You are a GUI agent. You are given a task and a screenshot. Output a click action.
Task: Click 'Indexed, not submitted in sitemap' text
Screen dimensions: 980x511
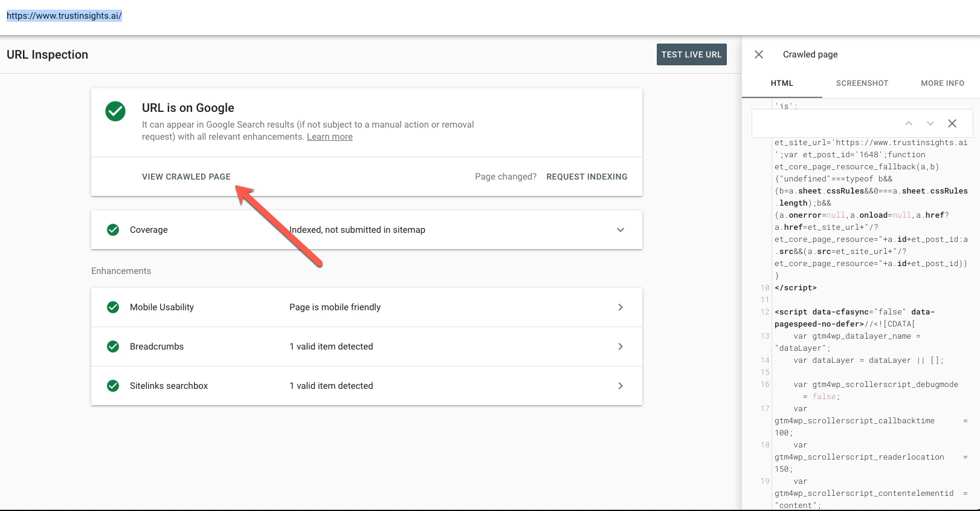tap(357, 230)
